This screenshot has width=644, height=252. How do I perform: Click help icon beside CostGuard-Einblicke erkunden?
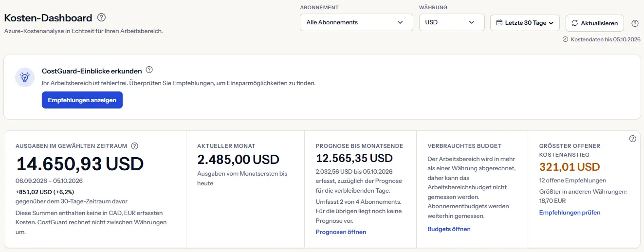(149, 70)
